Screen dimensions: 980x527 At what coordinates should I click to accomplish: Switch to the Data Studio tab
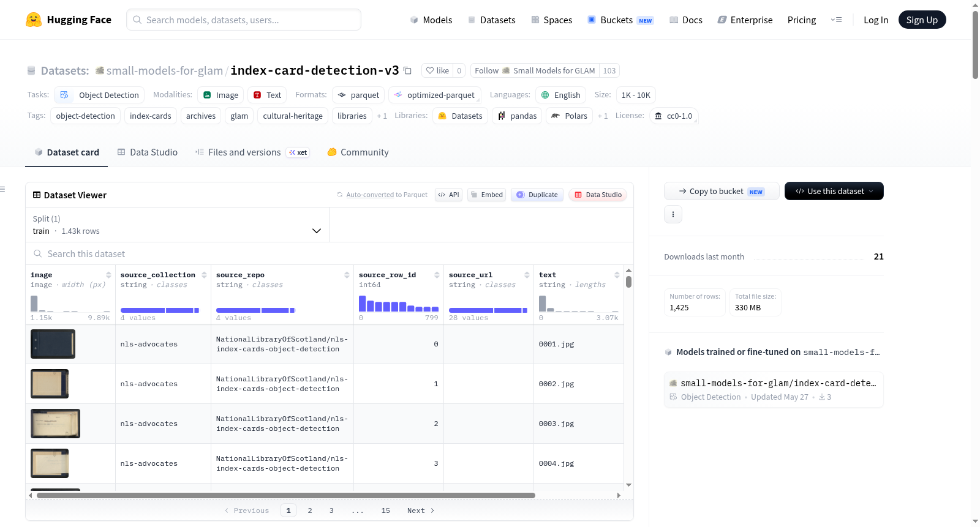click(x=147, y=152)
